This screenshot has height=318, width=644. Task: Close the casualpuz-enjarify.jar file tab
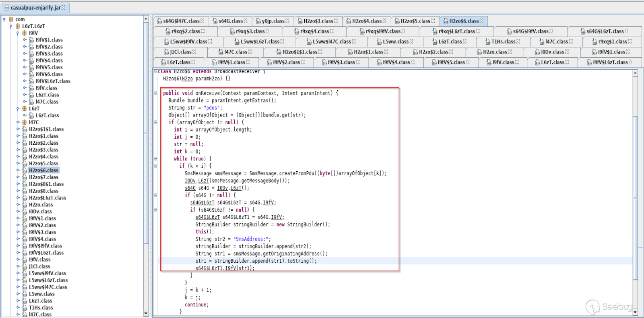63,8
